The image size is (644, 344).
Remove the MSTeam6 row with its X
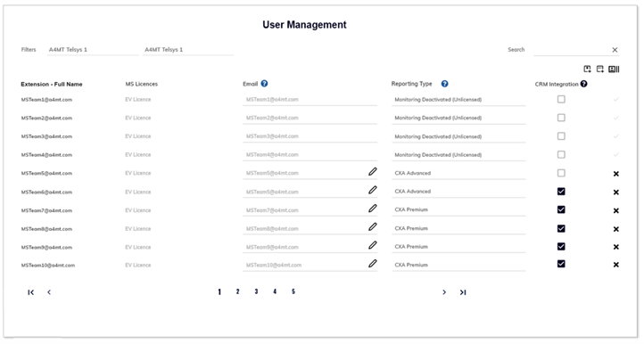click(616, 192)
